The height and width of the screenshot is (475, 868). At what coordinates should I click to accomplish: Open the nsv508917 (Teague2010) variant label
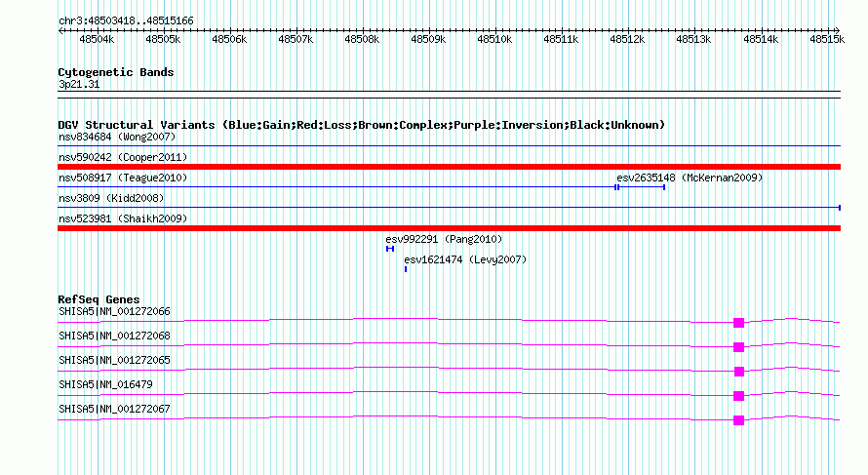pyautogui.click(x=123, y=178)
